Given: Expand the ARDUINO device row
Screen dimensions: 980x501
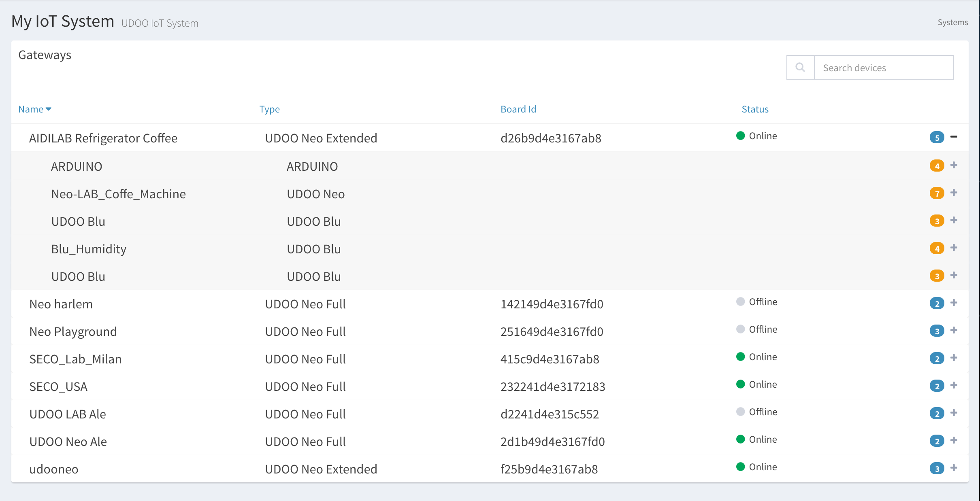Looking at the screenshot, I should pyautogui.click(x=954, y=165).
